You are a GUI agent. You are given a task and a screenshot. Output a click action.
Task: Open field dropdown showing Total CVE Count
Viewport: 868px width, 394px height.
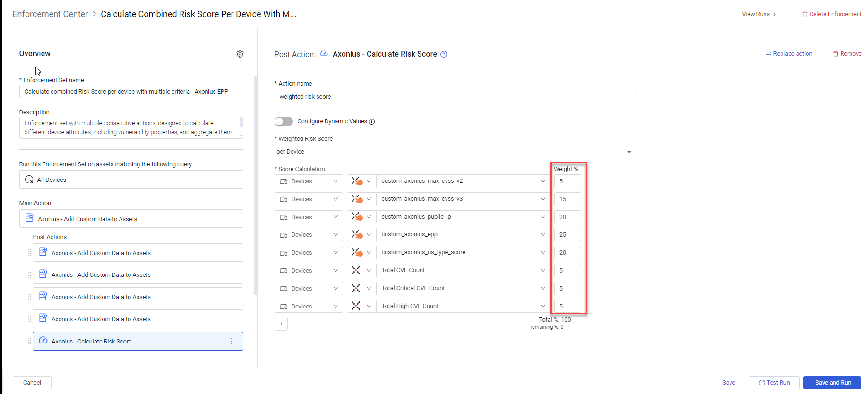pyautogui.click(x=464, y=270)
